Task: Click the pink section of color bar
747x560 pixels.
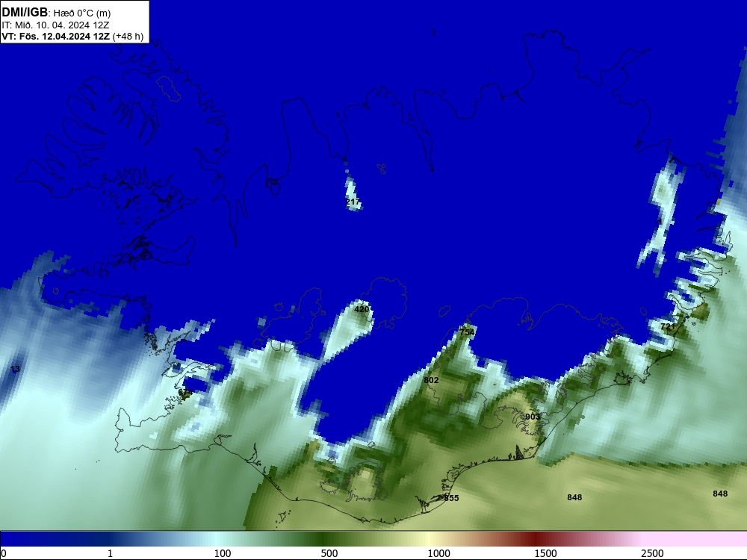Action: pos(695,539)
